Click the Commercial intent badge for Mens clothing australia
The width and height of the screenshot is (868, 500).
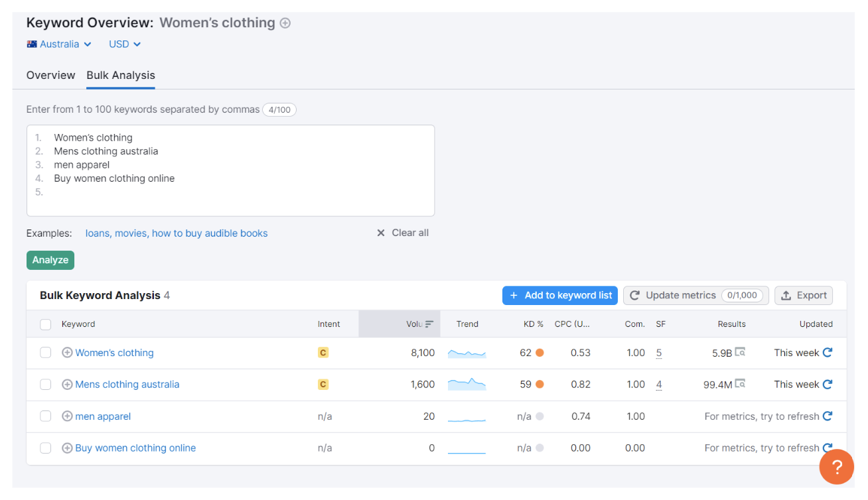(x=323, y=384)
